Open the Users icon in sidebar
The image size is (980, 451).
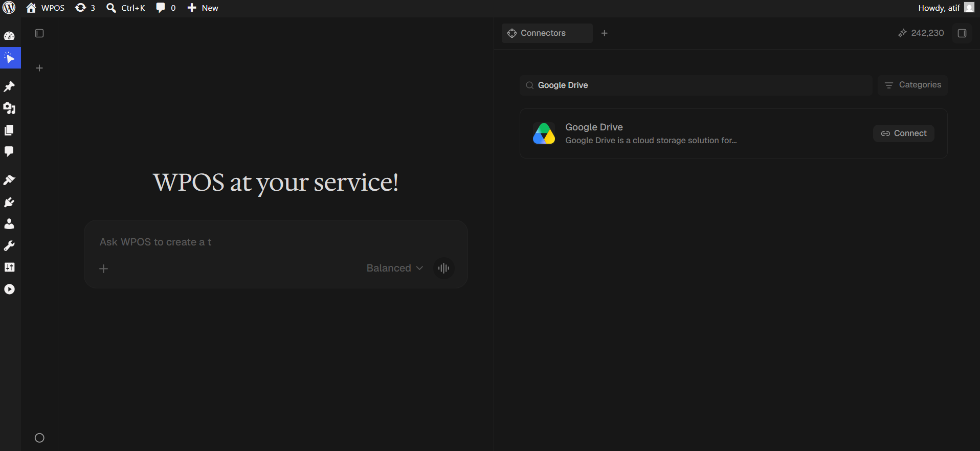point(9,224)
